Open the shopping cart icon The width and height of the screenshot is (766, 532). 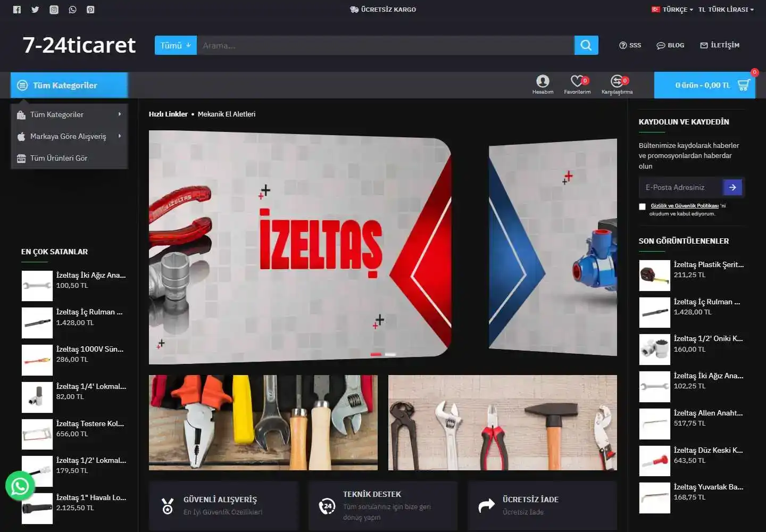744,85
